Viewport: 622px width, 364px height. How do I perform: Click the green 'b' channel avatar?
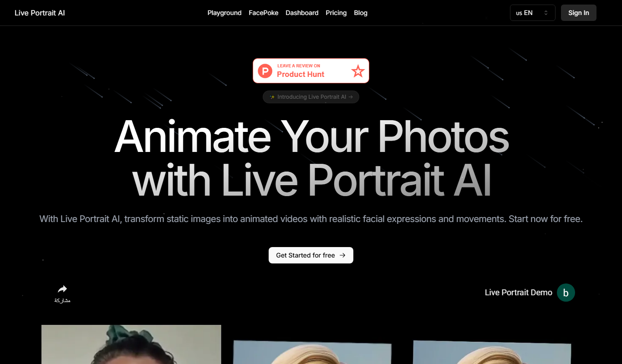[566, 293]
